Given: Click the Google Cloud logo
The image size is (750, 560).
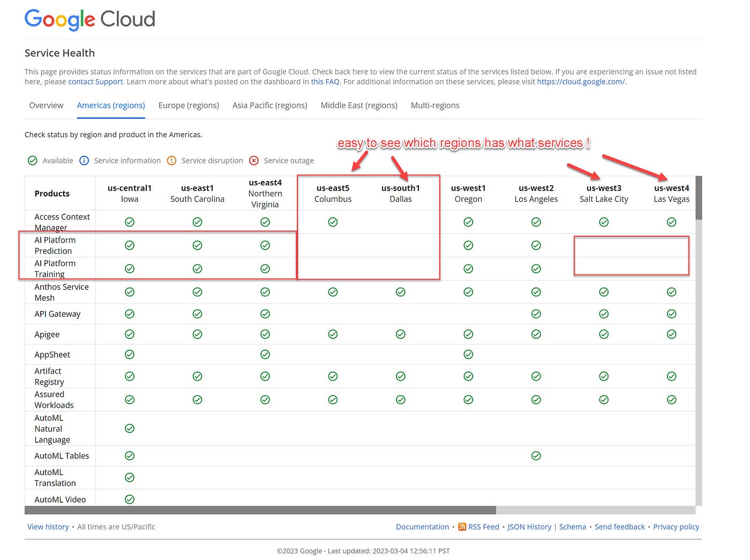Looking at the screenshot, I should click(x=90, y=20).
